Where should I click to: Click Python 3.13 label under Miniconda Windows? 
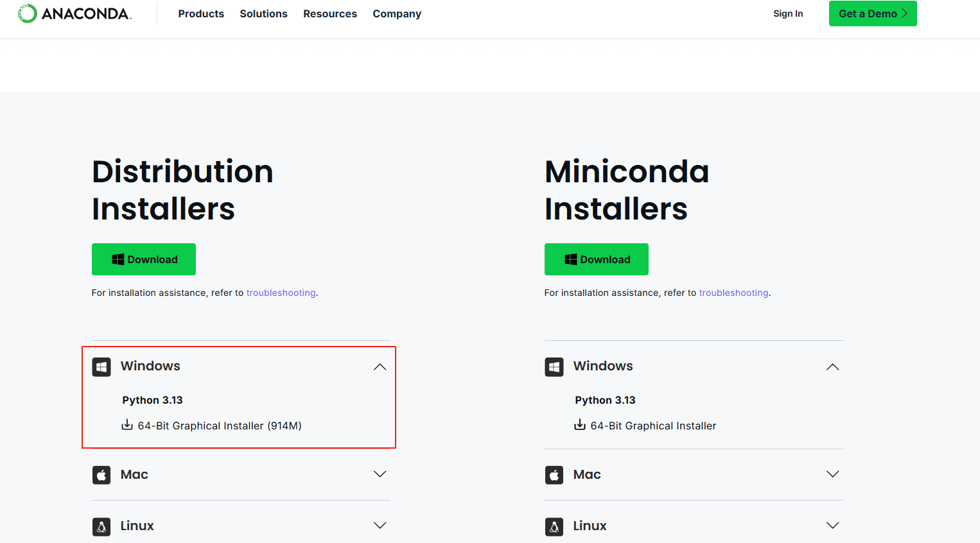606,400
